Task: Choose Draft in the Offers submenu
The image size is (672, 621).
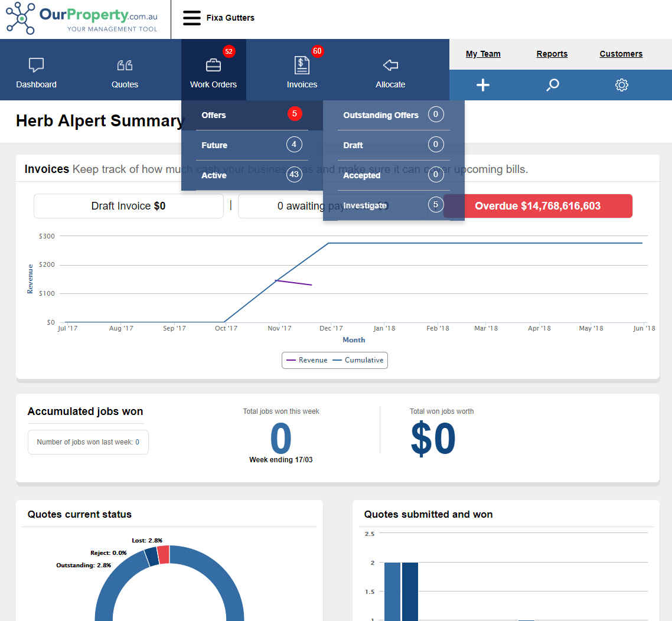Action: [393, 145]
